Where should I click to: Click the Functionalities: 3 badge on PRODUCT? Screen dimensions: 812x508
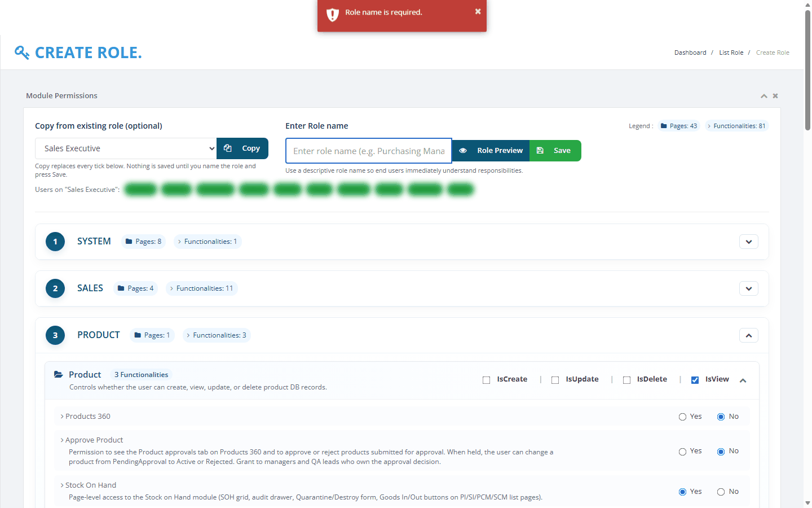217,335
